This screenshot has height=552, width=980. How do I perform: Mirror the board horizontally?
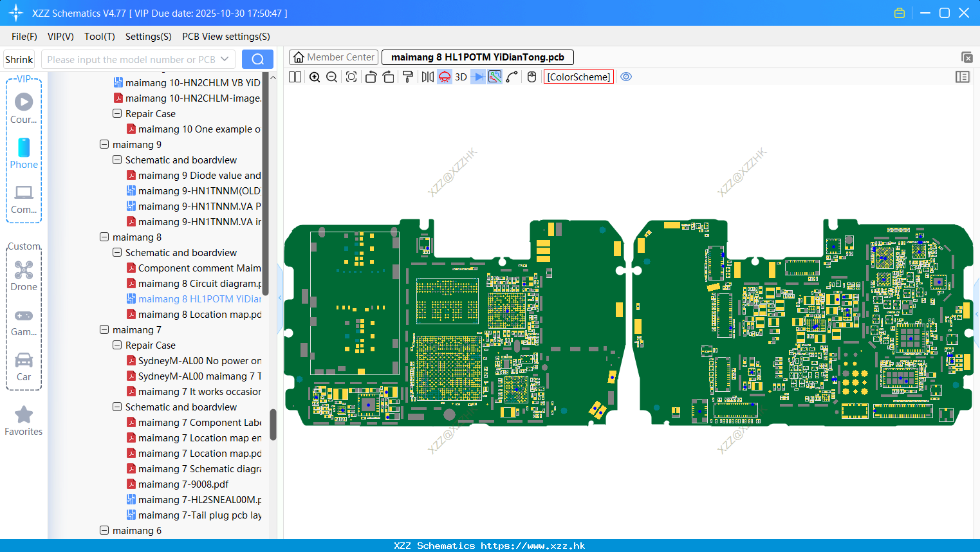(428, 77)
